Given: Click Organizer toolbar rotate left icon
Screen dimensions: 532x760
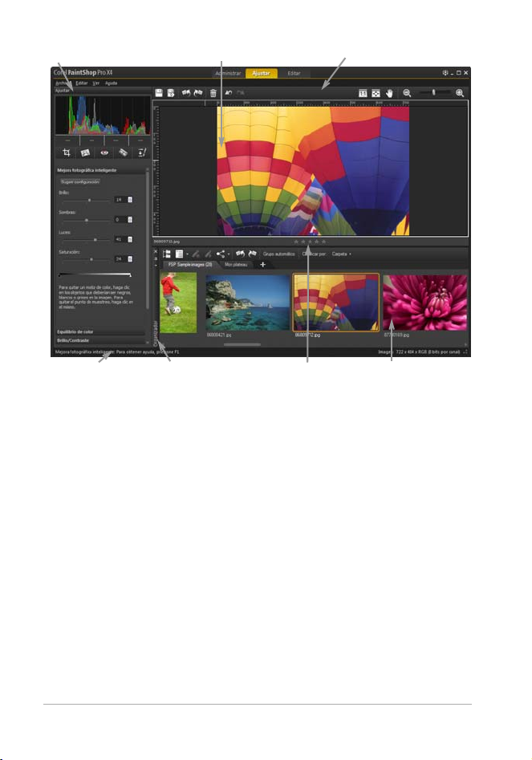Looking at the screenshot, I should click(x=240, y=254).
